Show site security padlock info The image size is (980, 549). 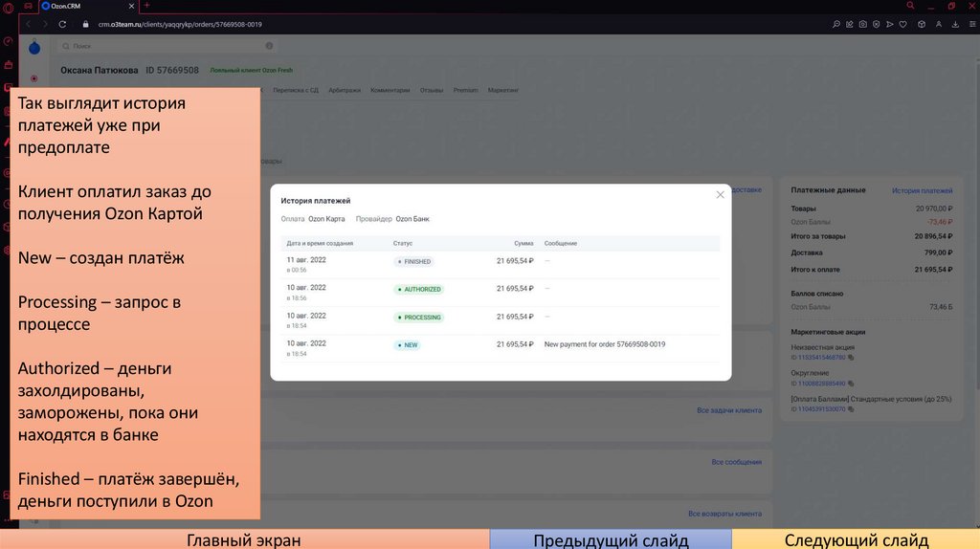click(85, 24)
